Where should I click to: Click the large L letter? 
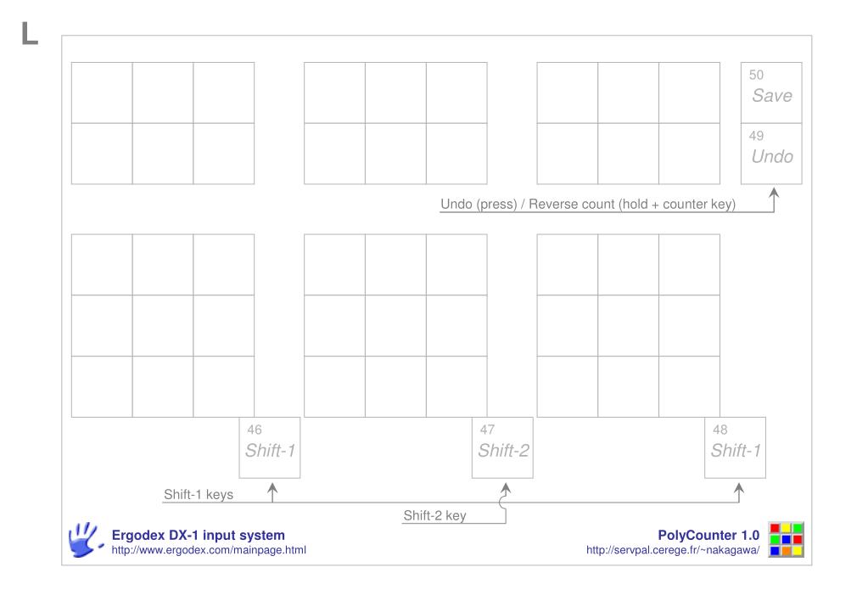point(30,33)
